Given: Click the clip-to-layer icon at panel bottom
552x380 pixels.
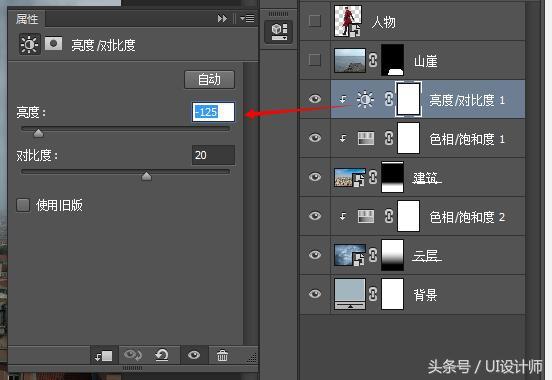Looking at the screenshot, I should [x=104, y=356].
